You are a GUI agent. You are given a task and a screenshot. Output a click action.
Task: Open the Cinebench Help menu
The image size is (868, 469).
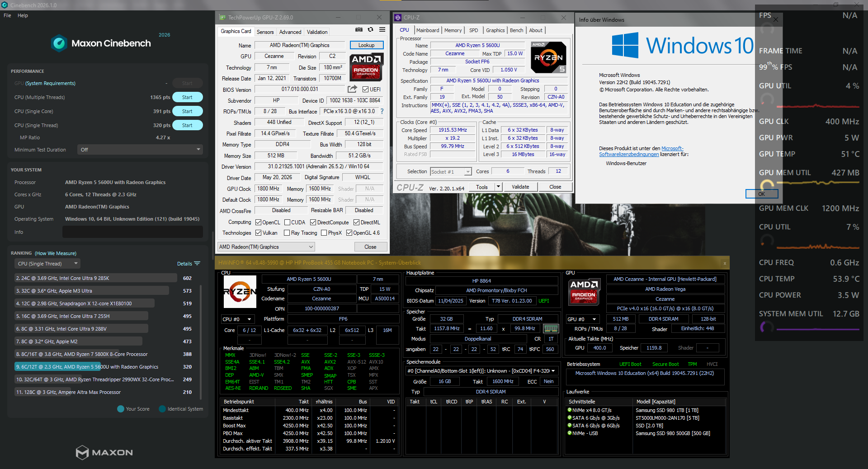click(x=23, y=15)
